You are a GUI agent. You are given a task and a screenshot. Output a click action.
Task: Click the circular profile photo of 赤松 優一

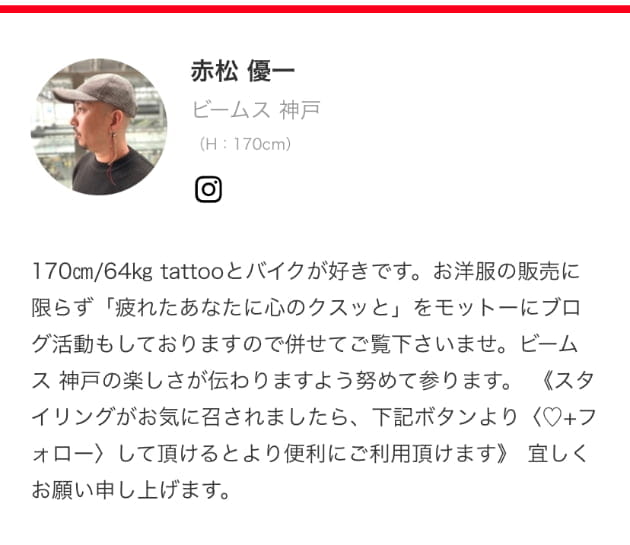tap(99, 127)
